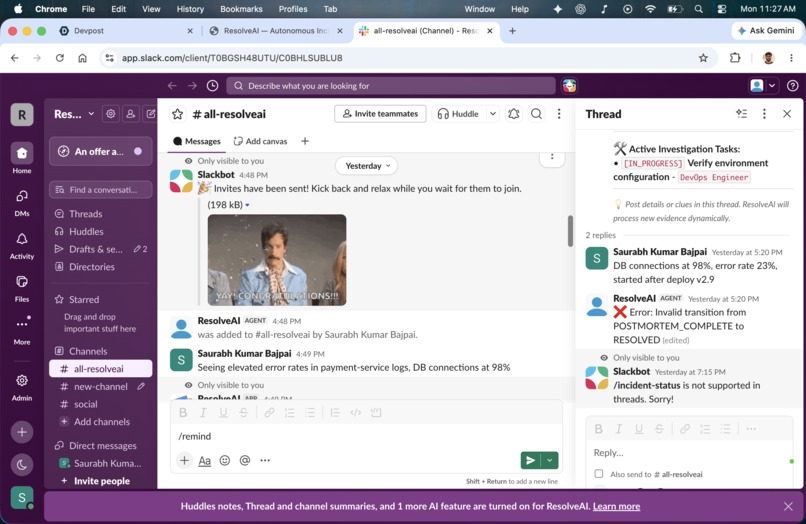This screenshot has height=524, width=806.
Task: Toggle underline in main composer
Action: point(223,412)
